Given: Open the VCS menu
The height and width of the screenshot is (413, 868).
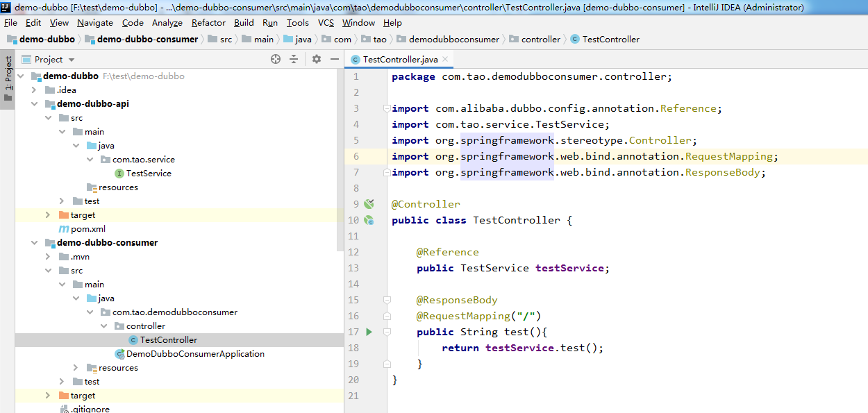Looking at the screenshot, I should pos(326,23).
